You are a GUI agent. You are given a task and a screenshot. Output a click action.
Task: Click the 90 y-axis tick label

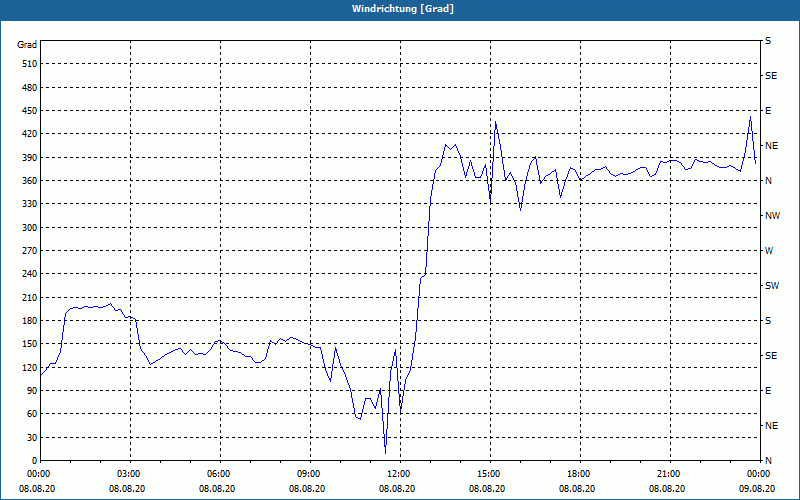pos(32,391)
